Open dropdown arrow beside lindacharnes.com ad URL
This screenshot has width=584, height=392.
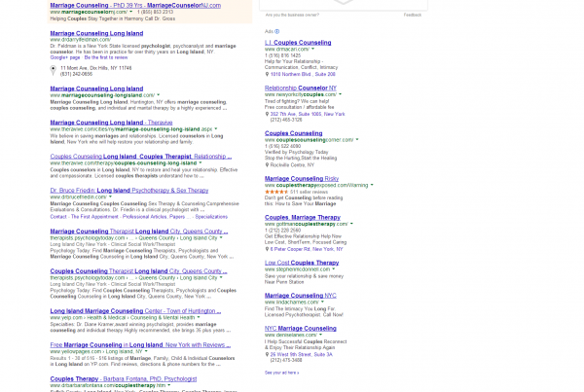(322, 302)
